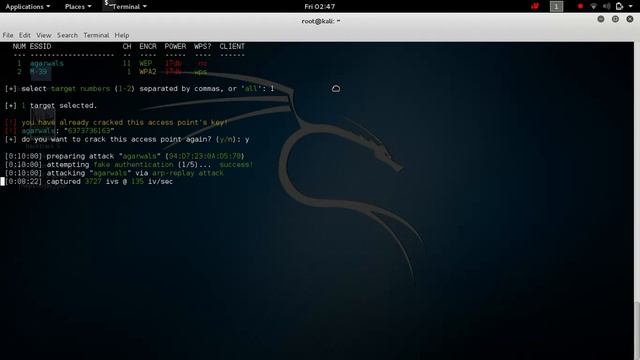Click the '1 target selected.' line
640x360 pixels.
point(59,105)
